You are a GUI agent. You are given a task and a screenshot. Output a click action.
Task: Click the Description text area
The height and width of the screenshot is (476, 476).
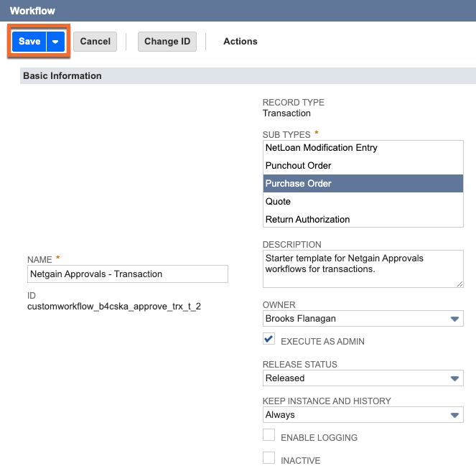pos(362,269)
